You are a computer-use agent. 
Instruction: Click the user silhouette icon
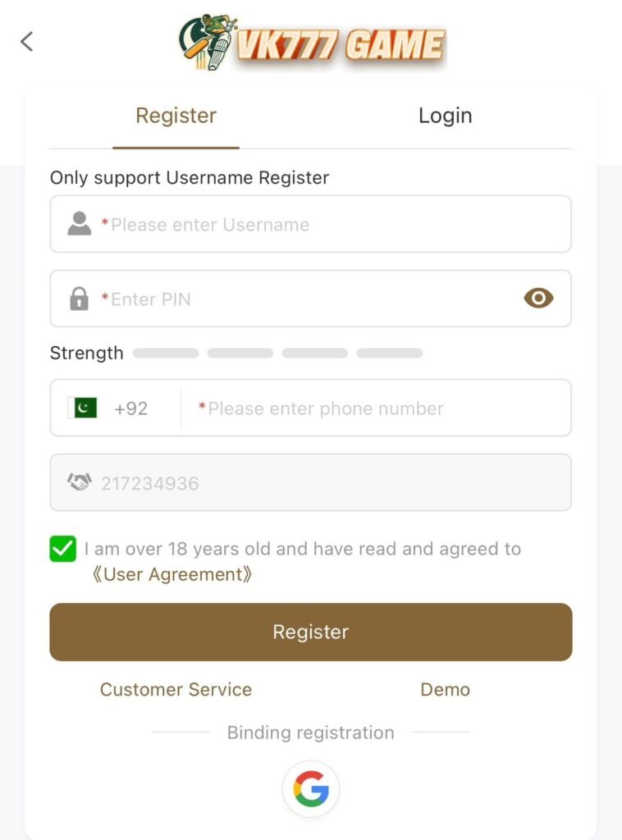[80, 224]
